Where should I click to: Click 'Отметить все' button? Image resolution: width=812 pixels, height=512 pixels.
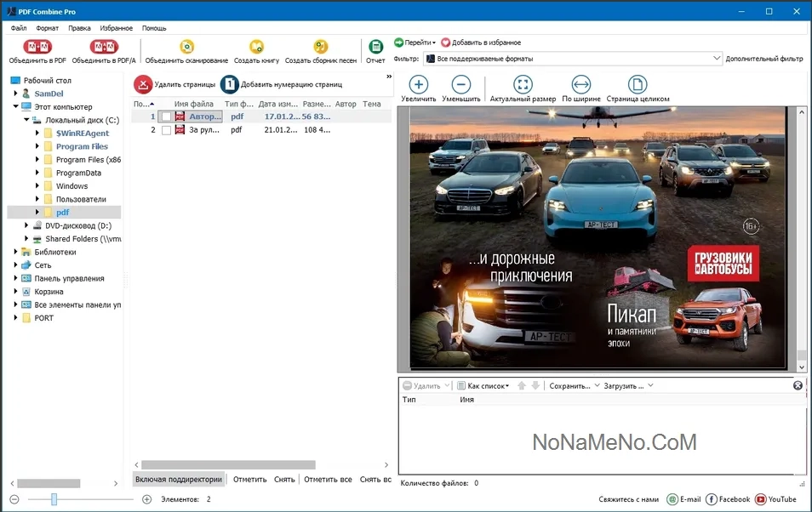(328, 479)
